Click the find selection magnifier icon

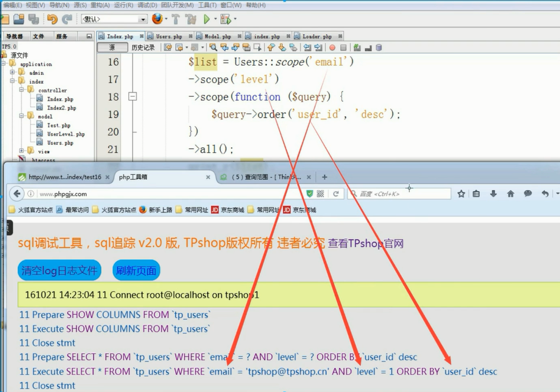pyautogui.click(x=213, y=47)
